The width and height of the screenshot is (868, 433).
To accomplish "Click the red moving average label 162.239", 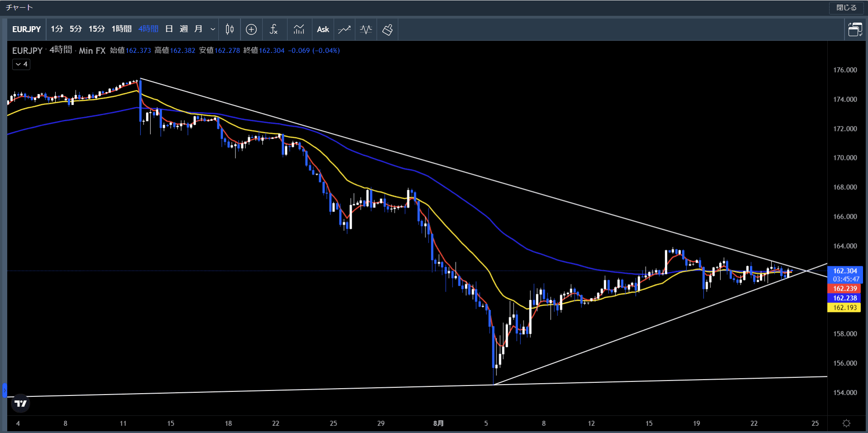I will pyautogui.click(x=845, y=288).
